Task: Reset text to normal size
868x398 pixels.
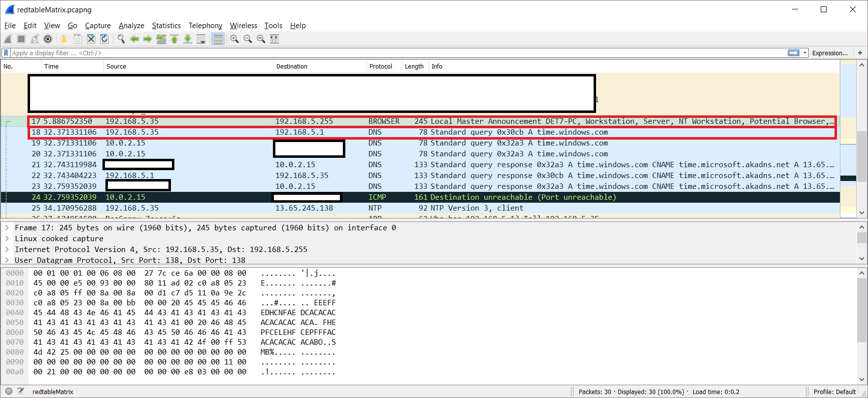Action: point(261,39)
